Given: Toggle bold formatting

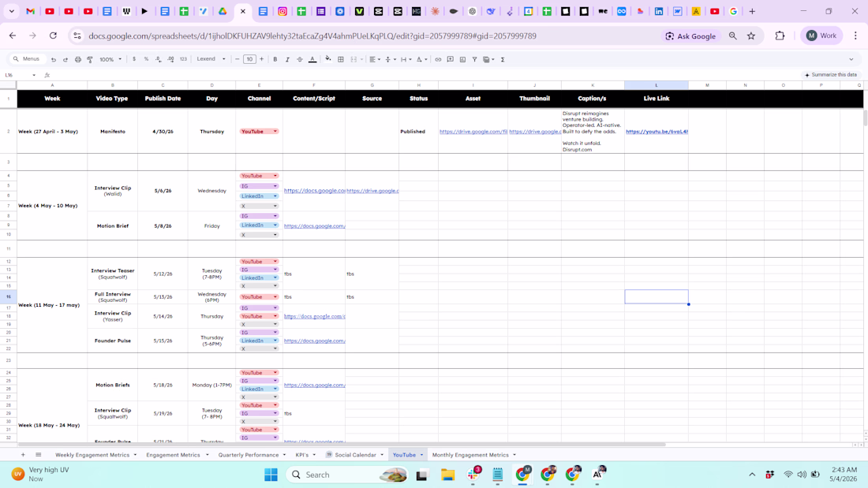Looking at the screenshot, I should coord(275,59).
